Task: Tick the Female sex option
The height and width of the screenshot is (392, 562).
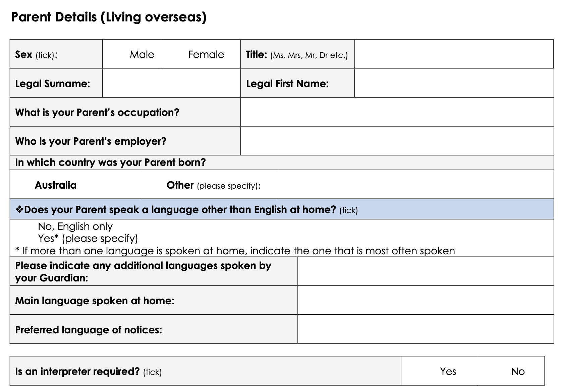Action: pyautogui.click(x=206, y=54)
